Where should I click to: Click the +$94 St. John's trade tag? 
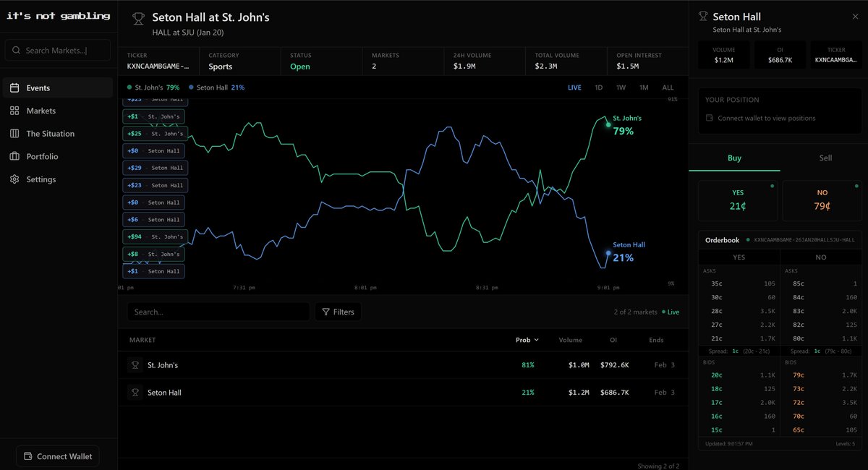pos(154,236)
